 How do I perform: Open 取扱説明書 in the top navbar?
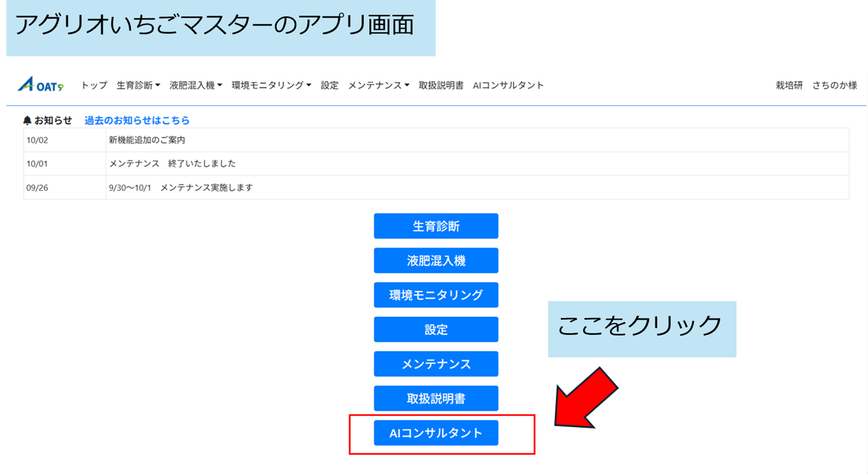coord(441,85)
